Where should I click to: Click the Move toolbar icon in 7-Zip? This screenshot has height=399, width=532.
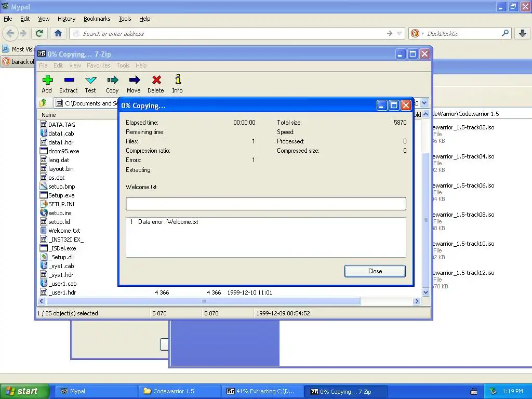(x=135, y=80)
